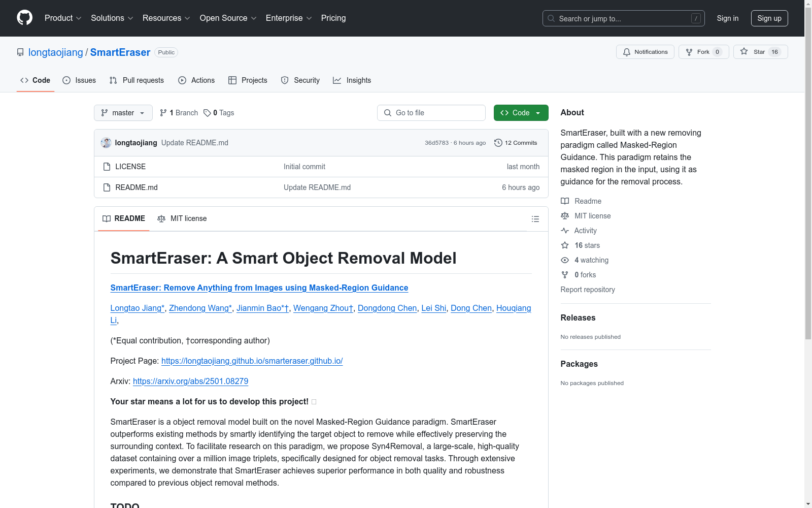The image size is (812, 508).
Task: Open Lei Shi author link
Action: tap(434, 308)
